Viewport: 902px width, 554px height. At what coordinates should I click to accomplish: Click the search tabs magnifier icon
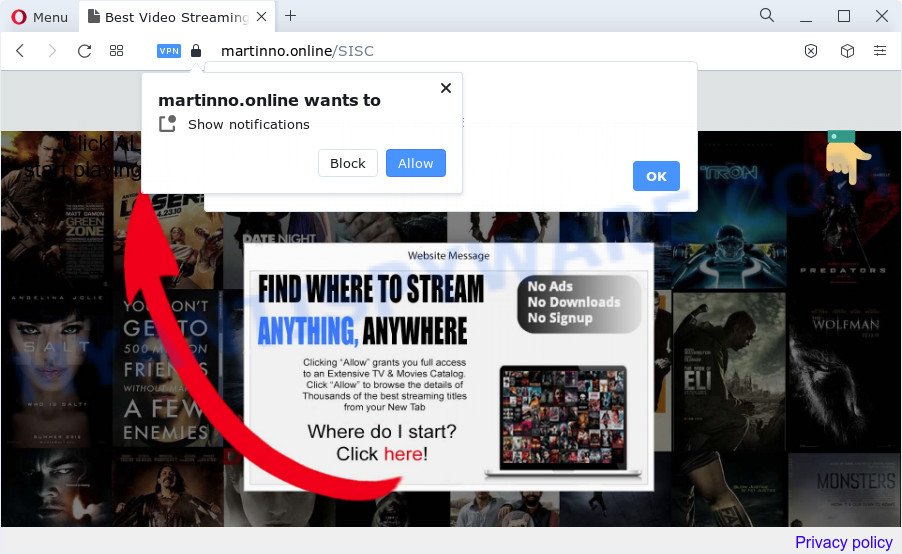pyautogui.click(x=766, y=16)
